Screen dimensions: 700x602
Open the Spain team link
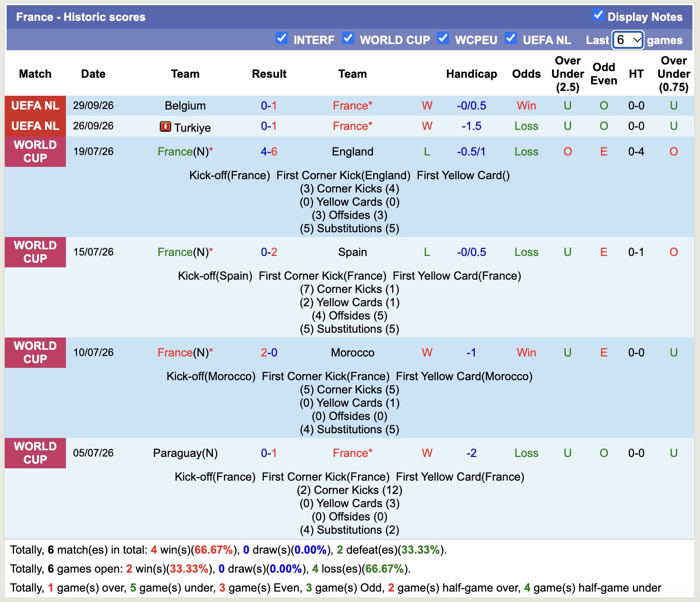pyautogui.click(x=352, y=252)
